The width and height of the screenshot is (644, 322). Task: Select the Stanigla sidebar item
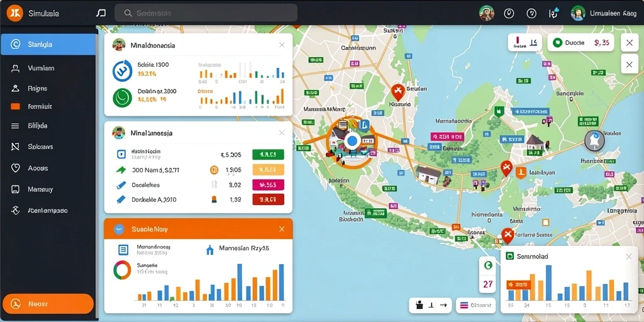pos(48,45)
